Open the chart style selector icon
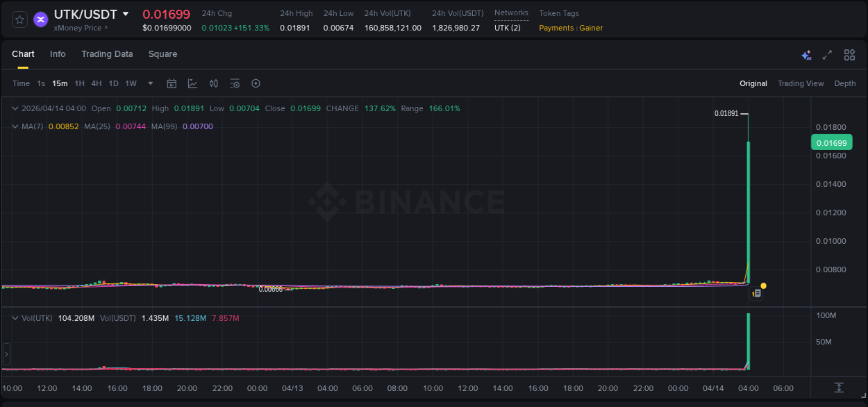The width and height of the screenshot is (868, 407). [x=192, y=83]
